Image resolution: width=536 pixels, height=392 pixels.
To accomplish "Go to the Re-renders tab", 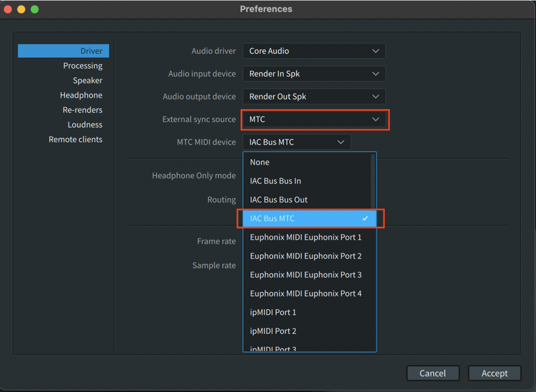I will [x=82, y=110].
